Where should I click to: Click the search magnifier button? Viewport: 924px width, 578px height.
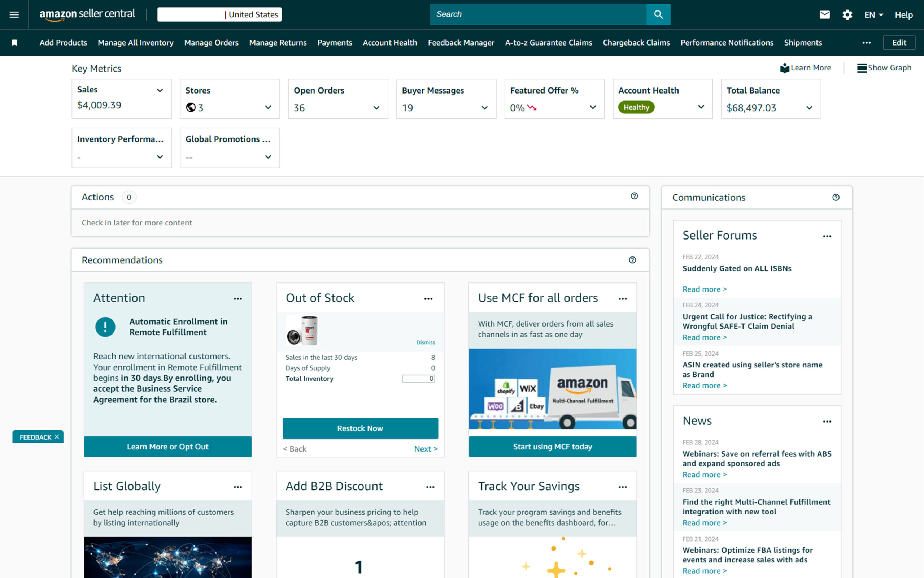tap(658, 14)
